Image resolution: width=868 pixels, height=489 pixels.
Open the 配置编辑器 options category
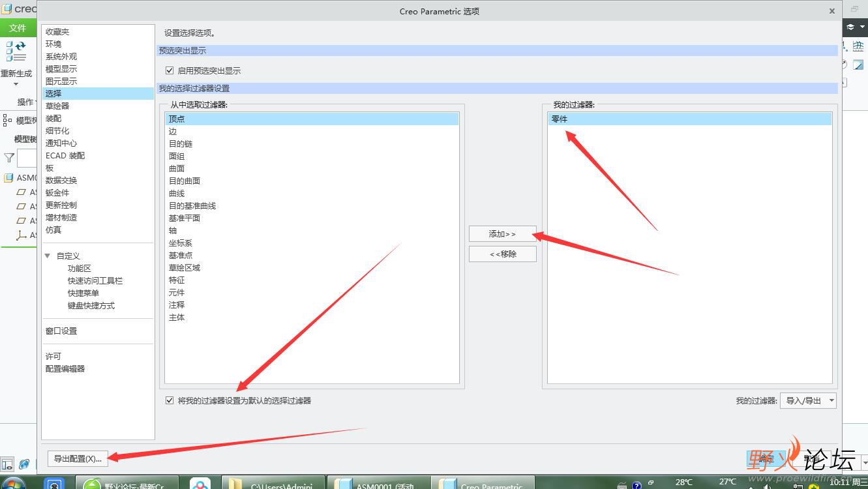[65, 368]
